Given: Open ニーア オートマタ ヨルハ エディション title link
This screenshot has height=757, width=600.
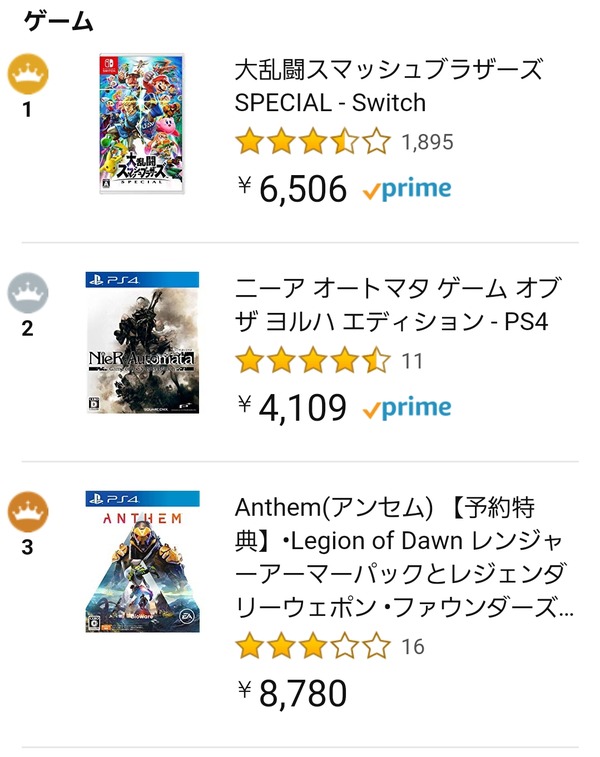Looking at the screenshot, I should [399, 305].
